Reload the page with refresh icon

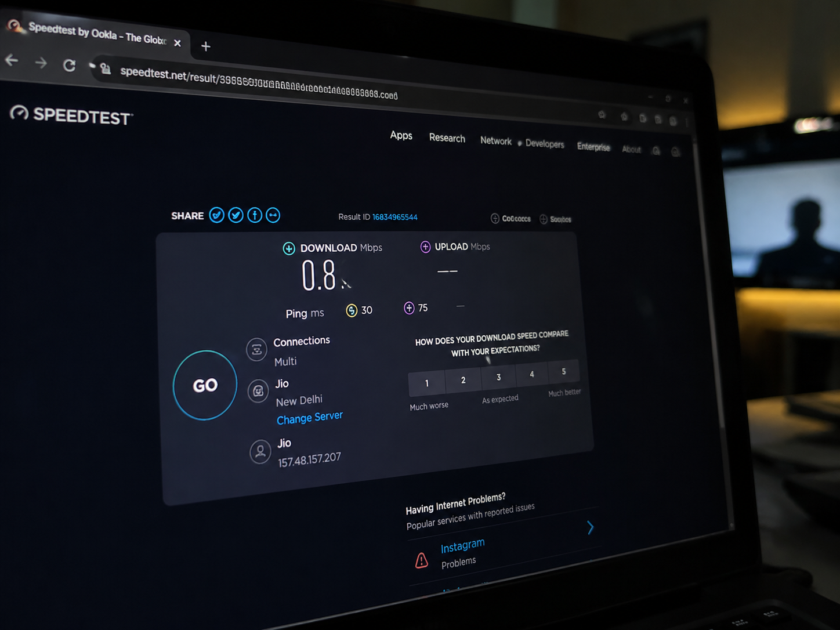tap(69, 66)
